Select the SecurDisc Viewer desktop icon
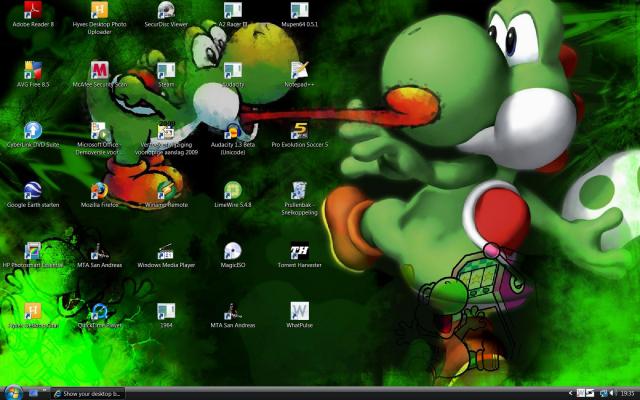This screenshot has width=640, height=400. click(166, 10)
